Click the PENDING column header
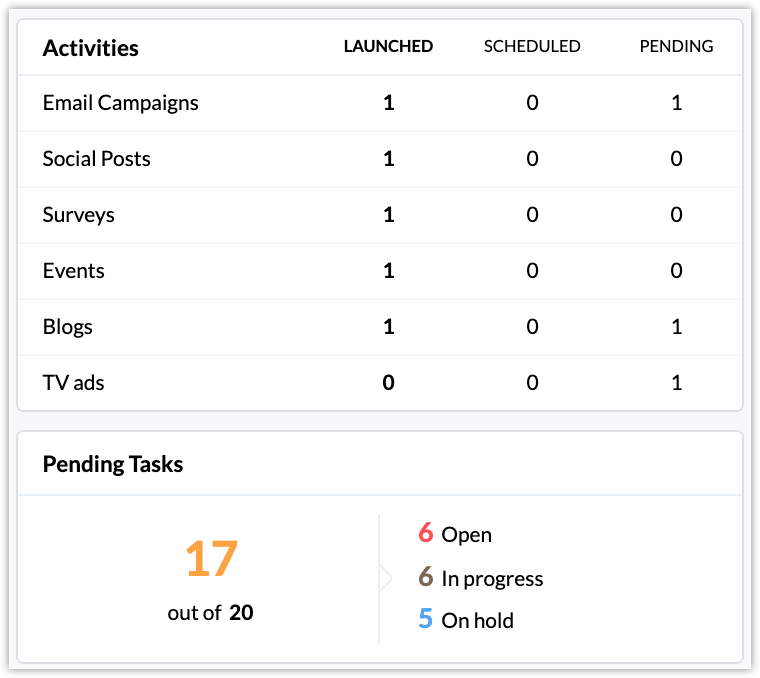The image size is (760, 678). coord(676,46)
